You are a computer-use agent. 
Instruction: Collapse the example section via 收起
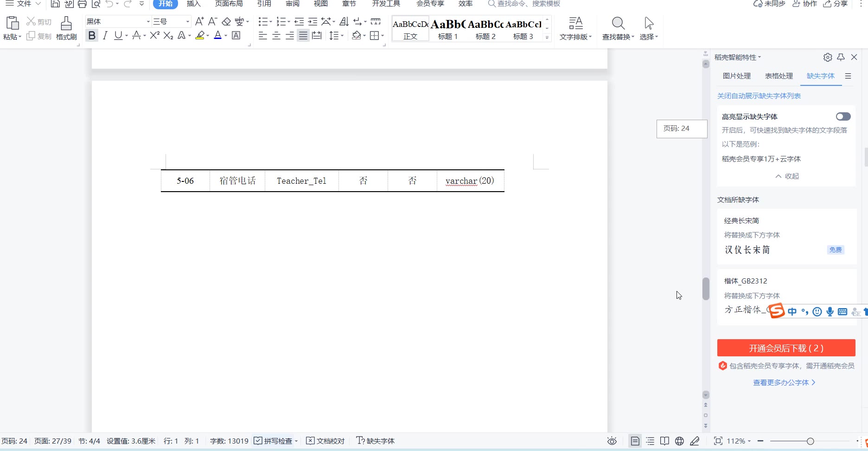click(x=787, y=176)
